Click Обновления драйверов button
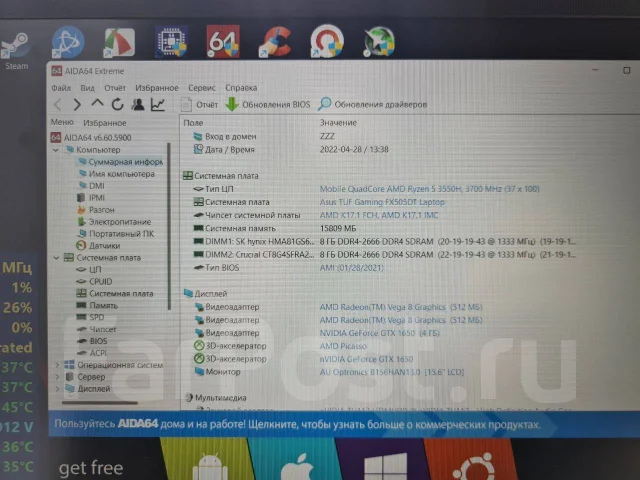The width and height of the screenshot is (640, 480). click(373, 104)
